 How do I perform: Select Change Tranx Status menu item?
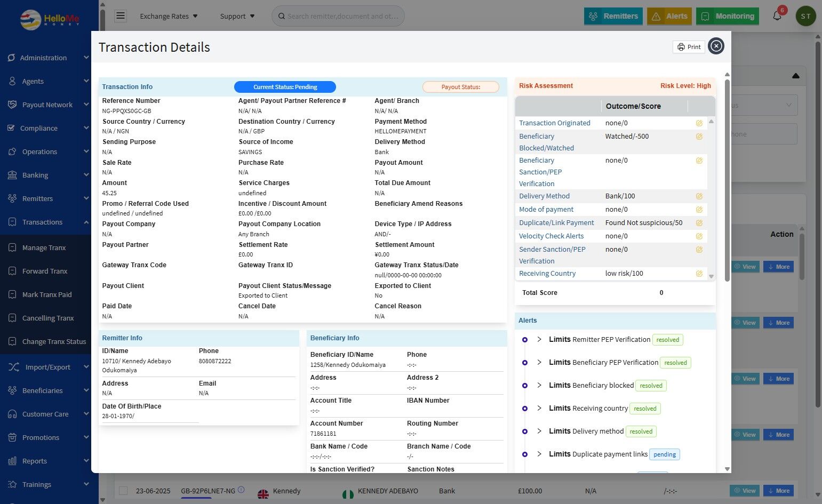pos(54,341)
